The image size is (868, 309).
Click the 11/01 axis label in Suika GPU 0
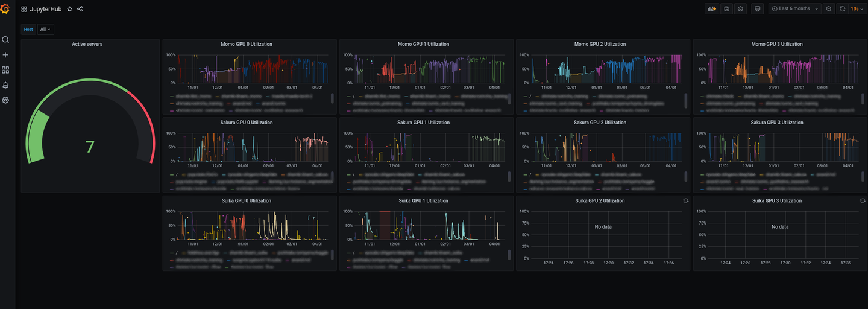click(x=192, y=244)
